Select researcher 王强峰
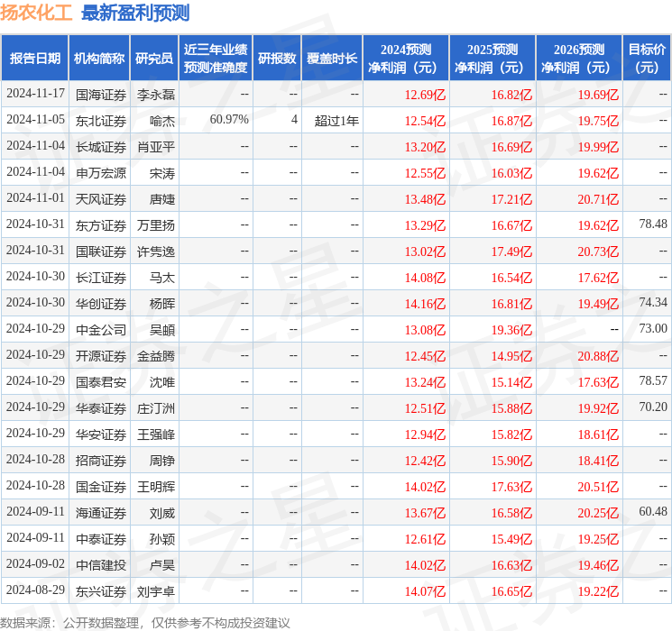672x631 pixels. click(x=156, y=434)
